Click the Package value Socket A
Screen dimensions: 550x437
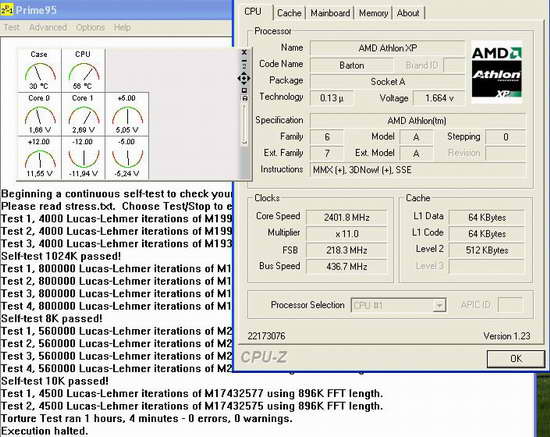387,82
